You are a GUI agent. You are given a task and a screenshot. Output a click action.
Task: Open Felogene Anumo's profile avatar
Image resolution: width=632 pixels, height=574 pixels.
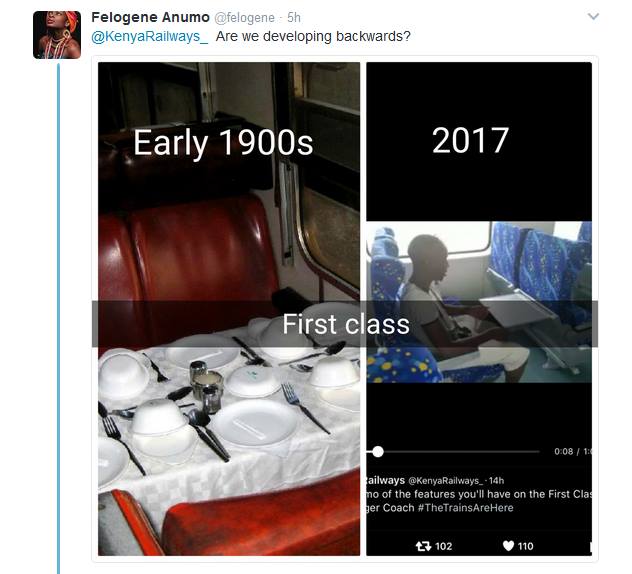point(57,35)
